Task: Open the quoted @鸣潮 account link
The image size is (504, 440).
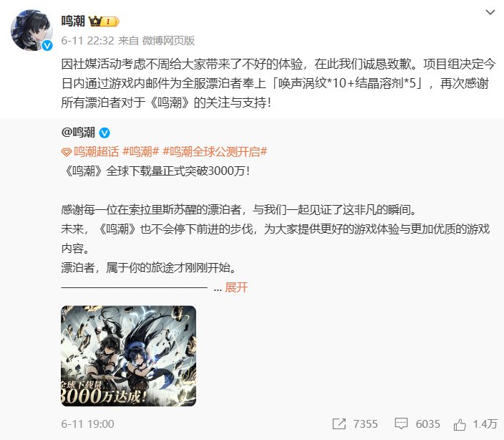Action: [78, 133]
